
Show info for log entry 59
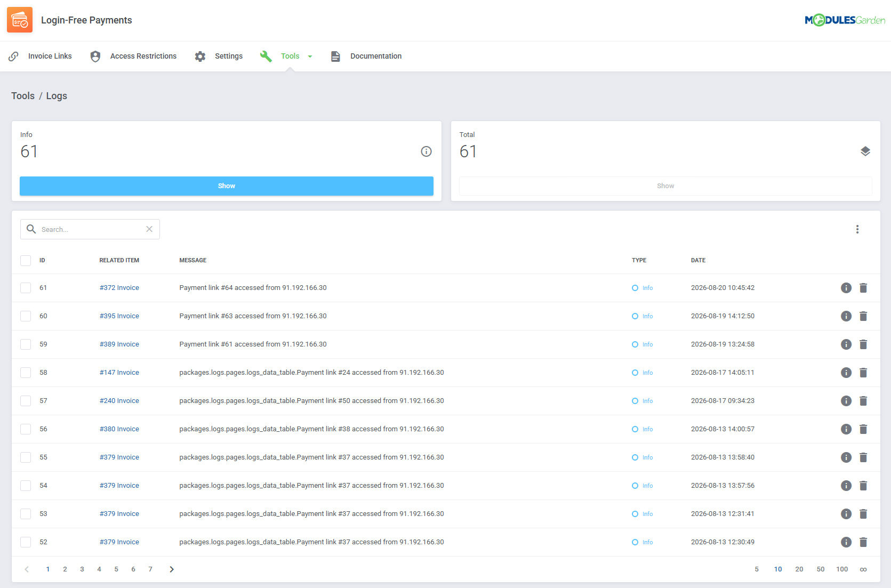click(x=846, y=344)
